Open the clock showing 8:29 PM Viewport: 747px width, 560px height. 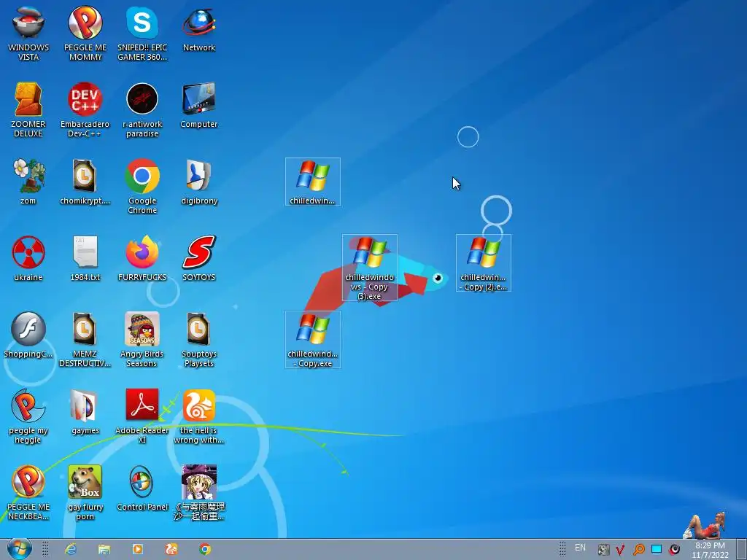pyautogui.click(x=711, y=550)
